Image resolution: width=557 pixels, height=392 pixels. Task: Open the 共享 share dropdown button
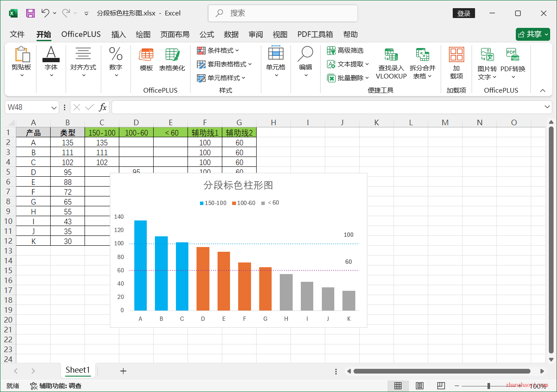[x=533, y=34]
